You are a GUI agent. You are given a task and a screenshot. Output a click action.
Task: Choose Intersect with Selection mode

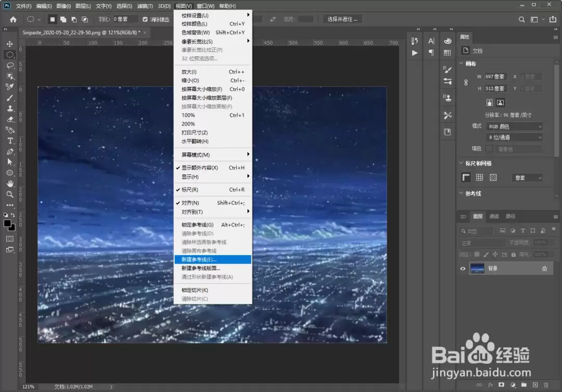(x=85, y=19)
